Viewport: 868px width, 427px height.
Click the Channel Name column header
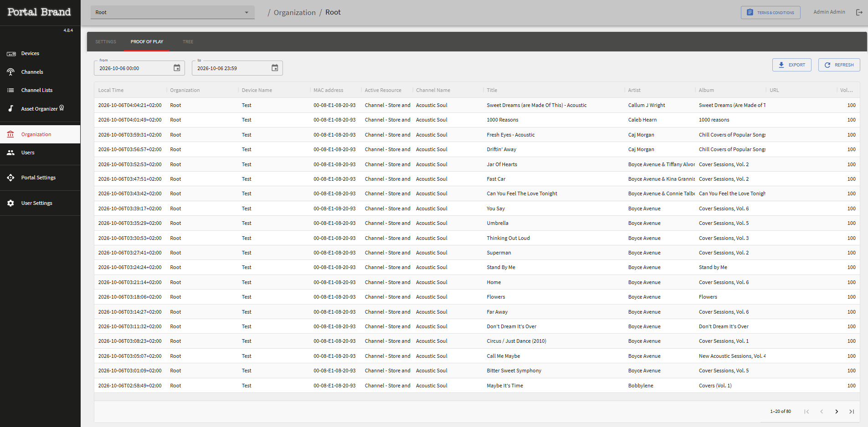pos(433,90)
